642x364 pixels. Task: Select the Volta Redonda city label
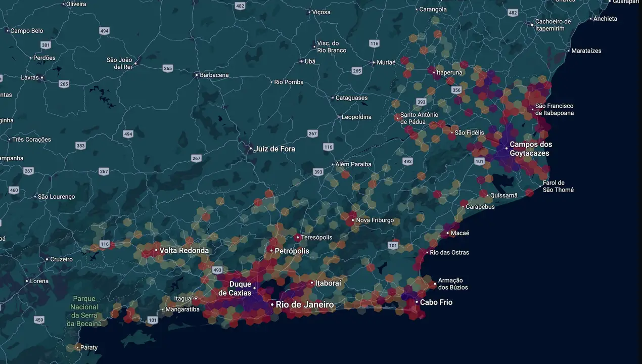pyautogui.click(x=184, y=250)
